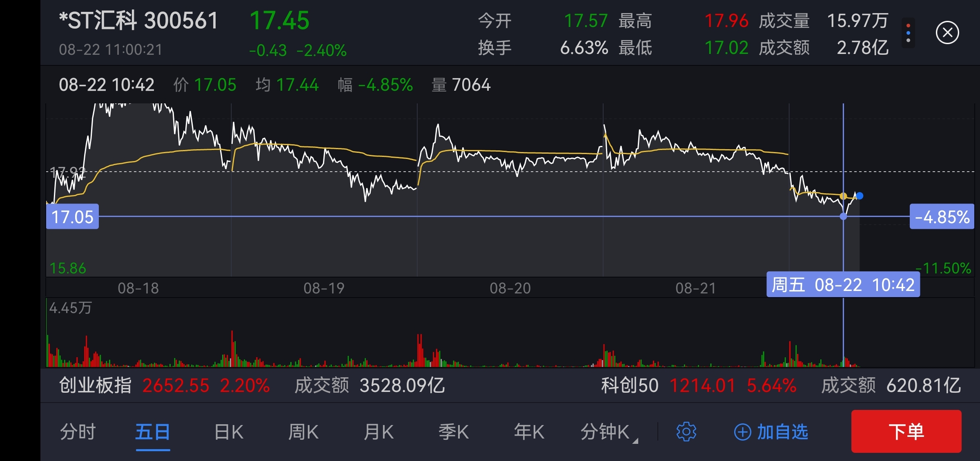Click the 3528.09亿 turnover figure

[x=402, y=385]
